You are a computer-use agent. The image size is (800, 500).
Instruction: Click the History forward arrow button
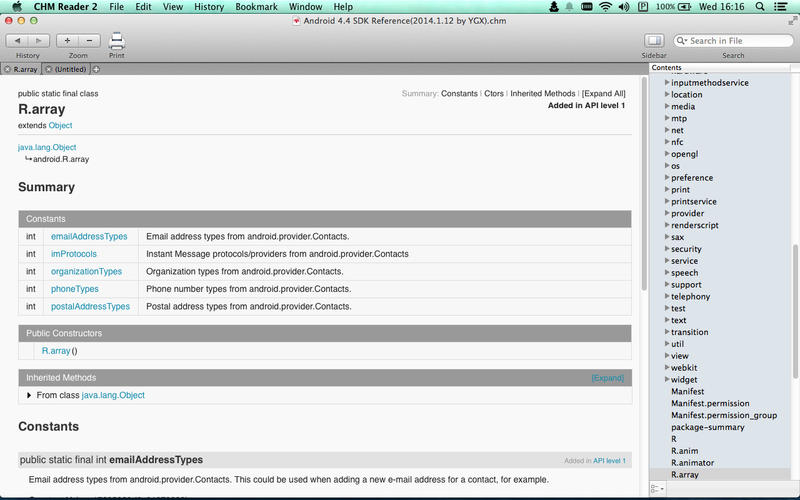point(38,41)
